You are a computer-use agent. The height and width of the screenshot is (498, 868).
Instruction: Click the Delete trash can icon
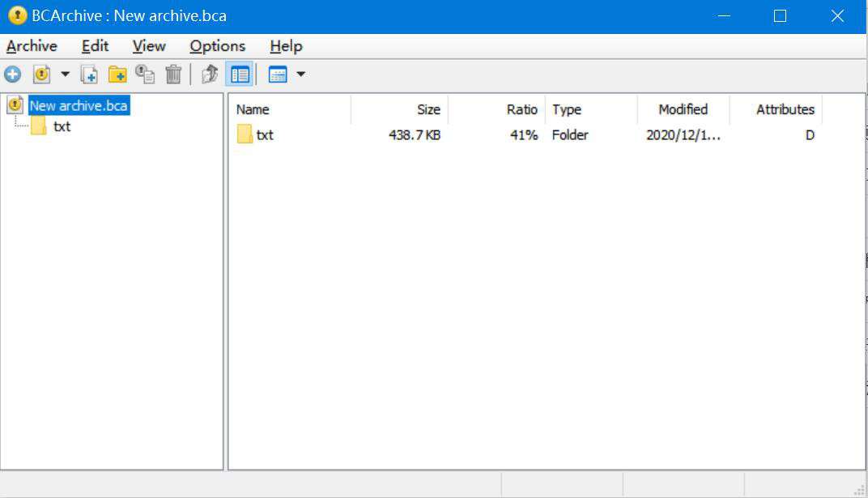tap(173, 74)
